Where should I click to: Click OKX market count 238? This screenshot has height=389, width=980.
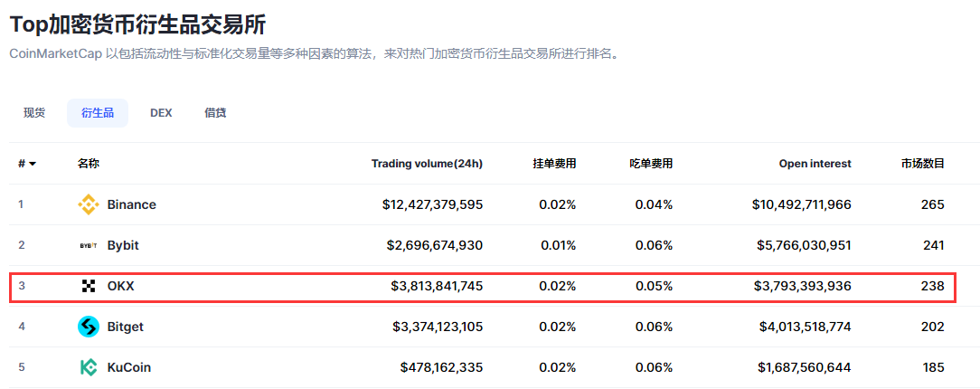point(932,287)
